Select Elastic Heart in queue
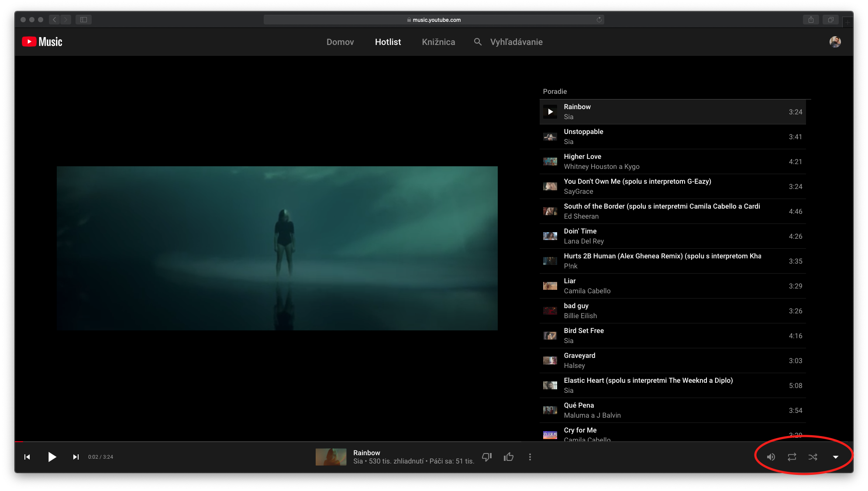Viewport: 868px width, 491px height. coord(672,385)
